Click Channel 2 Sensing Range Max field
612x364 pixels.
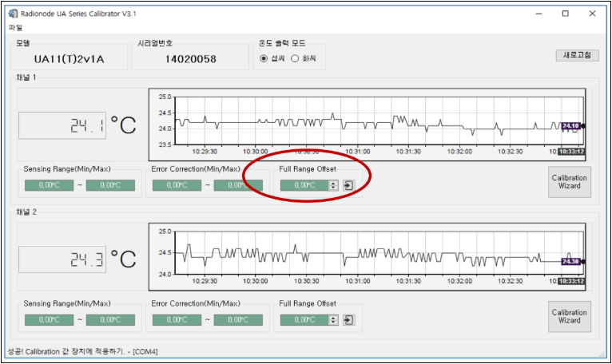tap(110, 320)
